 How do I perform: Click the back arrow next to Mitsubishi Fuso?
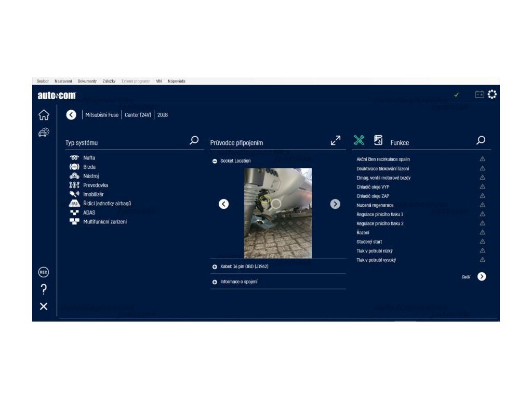(71, 115)
